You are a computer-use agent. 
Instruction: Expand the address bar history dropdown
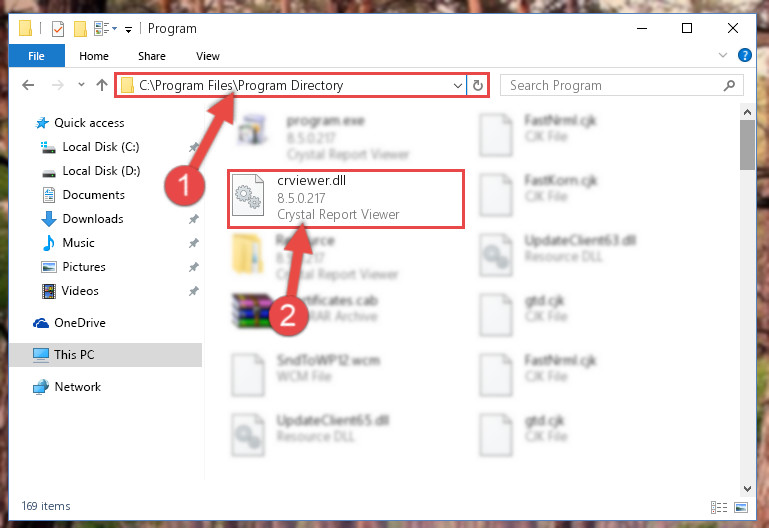[x=458, y=85]
